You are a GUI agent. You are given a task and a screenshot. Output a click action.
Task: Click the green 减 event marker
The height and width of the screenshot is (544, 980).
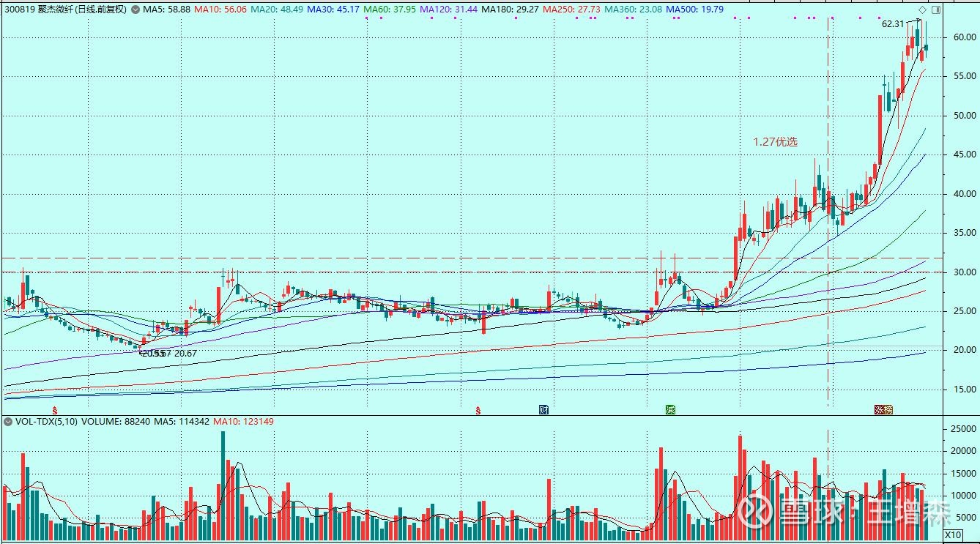pyautogui.click(x=669, y=410)
